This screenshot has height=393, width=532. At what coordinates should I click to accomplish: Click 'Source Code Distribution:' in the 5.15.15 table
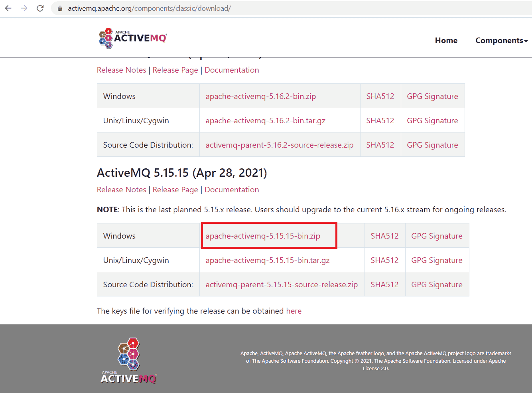tap(148, 284)
